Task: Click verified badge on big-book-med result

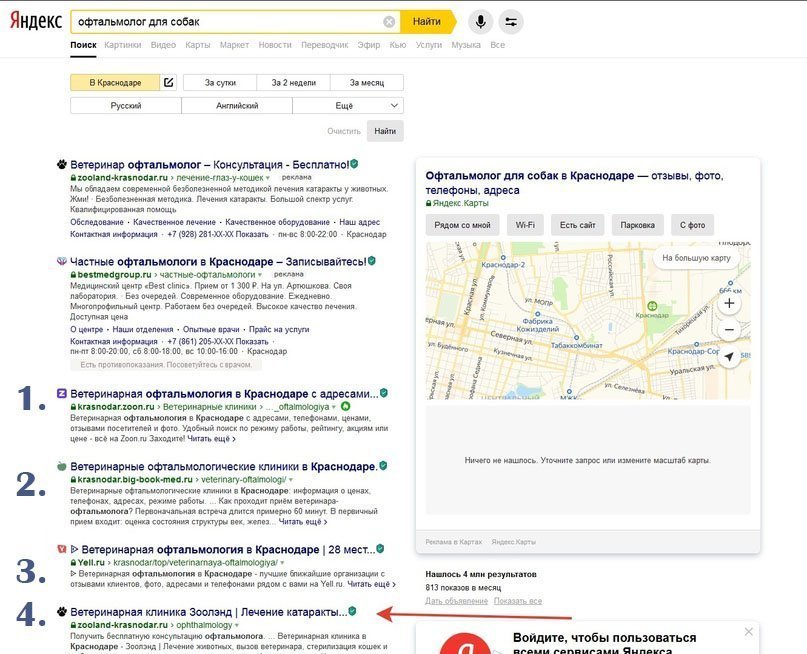Action: [x=383, y=466]
